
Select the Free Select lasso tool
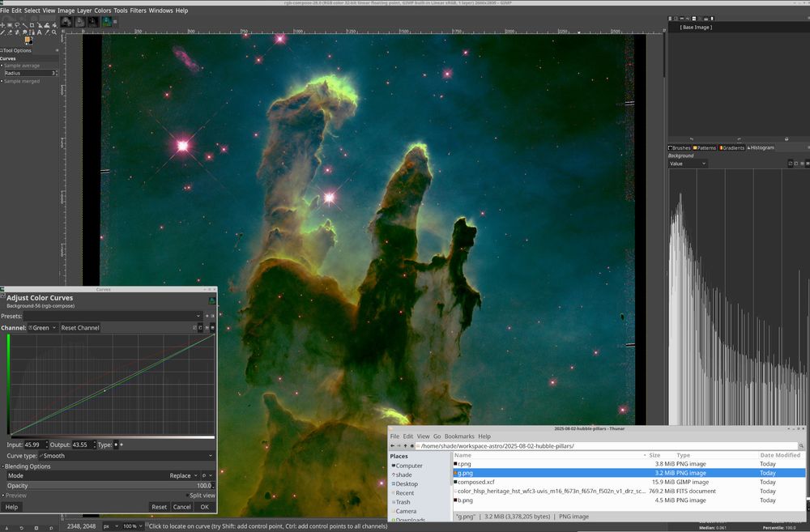tap(17, 25)
